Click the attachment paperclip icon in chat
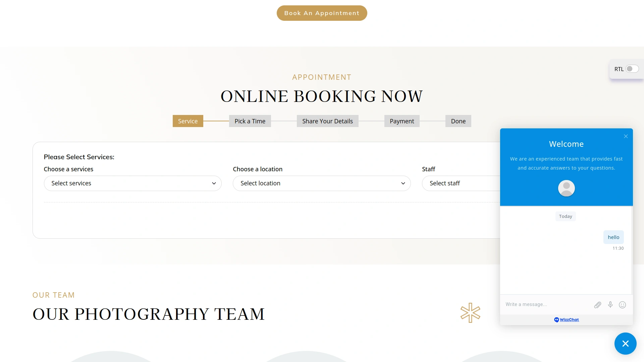 (597, 305)
